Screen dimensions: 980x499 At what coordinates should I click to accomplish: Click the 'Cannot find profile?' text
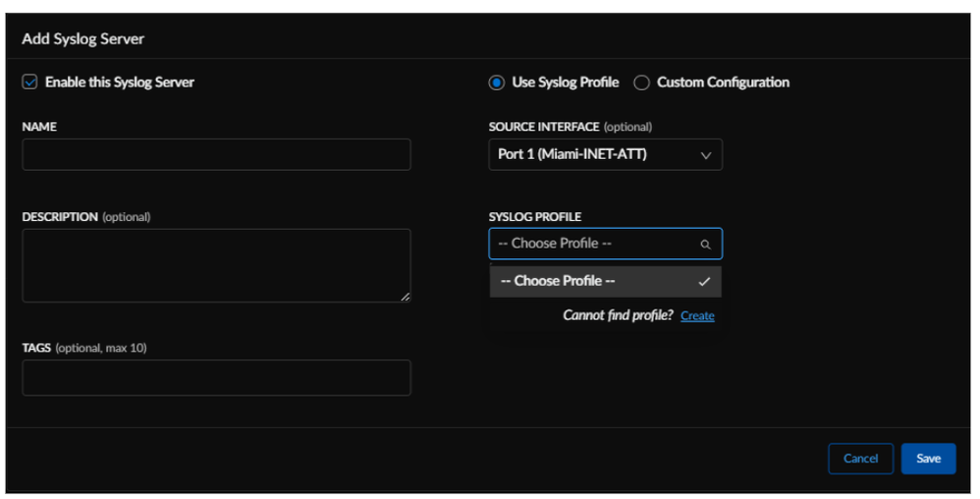point(618,316)
